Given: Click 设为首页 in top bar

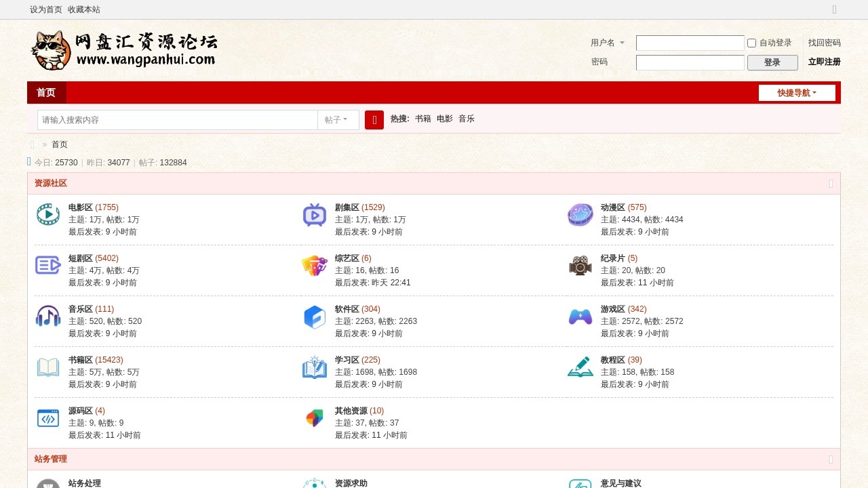Looking at the screenshot, I should click(x=46, y=9).
